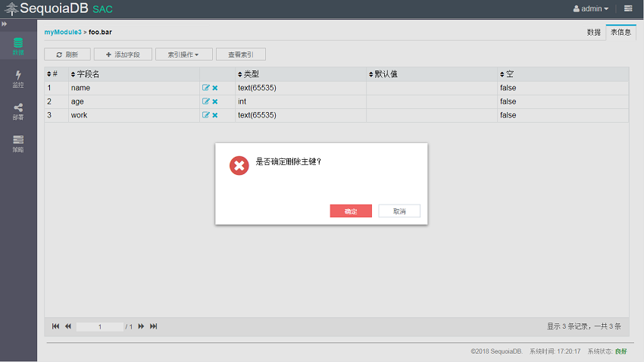The image size is (644, 362).
Task: Click the delete icon for the age field
Action: click(x=215, y=101)
